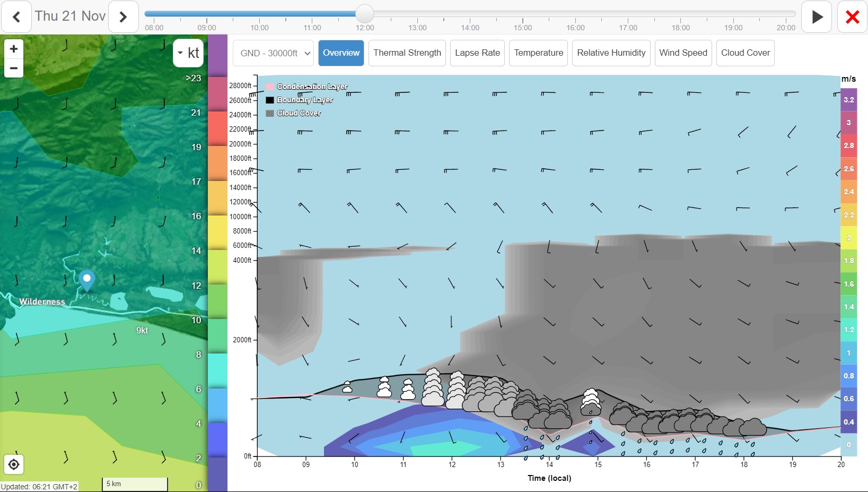Screen dimensions: 868x492
Task: Select the Overview tab
Action: (x=341, y=53)
